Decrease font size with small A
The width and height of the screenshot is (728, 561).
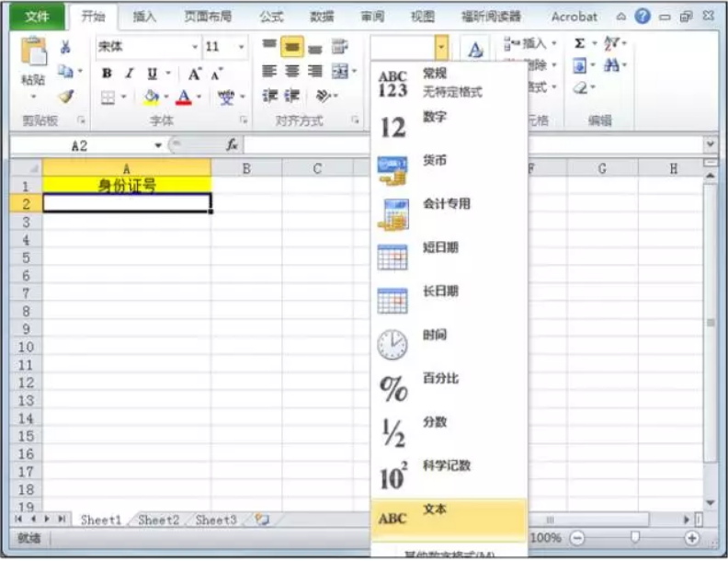[216, 74]
